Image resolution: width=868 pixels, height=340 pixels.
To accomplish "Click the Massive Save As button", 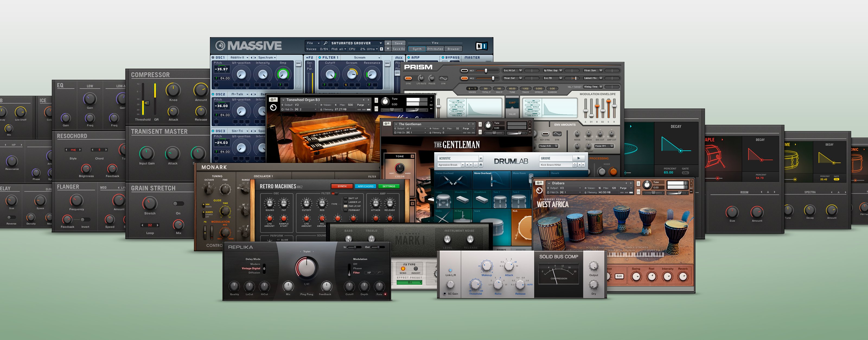I will tap(398, 49).
